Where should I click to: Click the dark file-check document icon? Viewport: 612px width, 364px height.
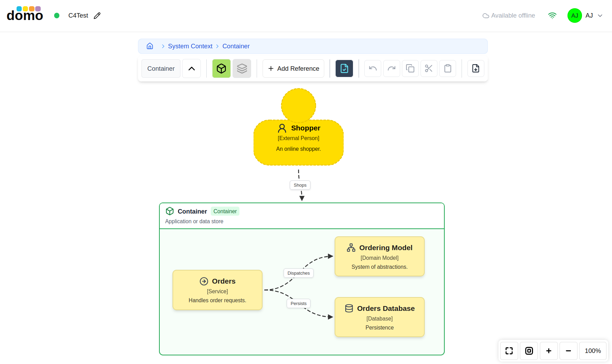tap(344, 69)
